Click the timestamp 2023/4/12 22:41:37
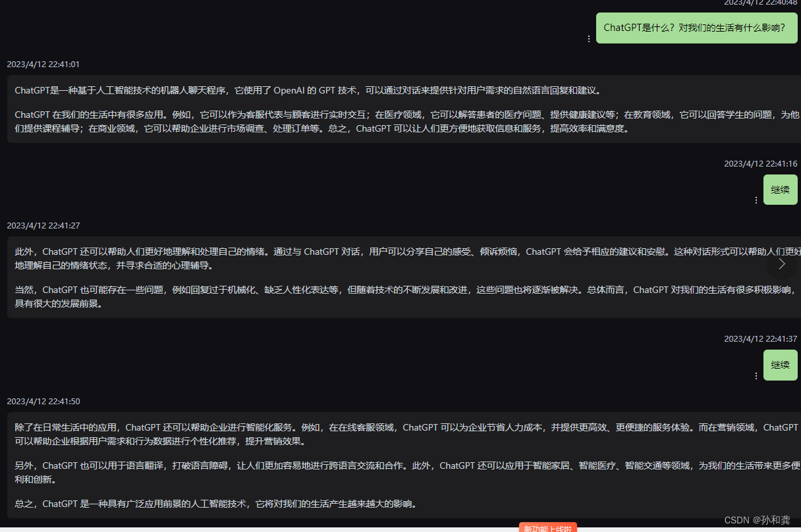Viewport: 801px width, 532px height. click(x=761, y=339)
